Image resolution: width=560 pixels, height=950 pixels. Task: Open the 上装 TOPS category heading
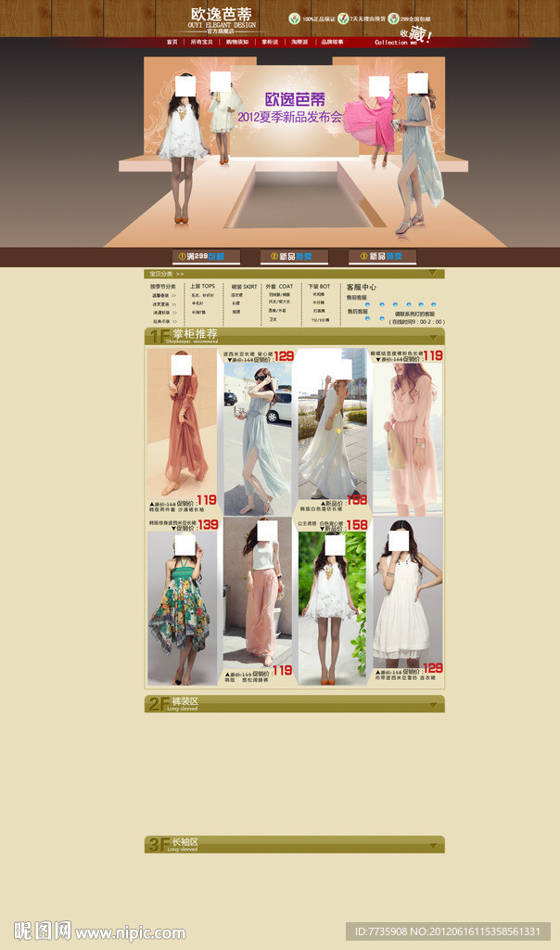(x=202, y=287)
